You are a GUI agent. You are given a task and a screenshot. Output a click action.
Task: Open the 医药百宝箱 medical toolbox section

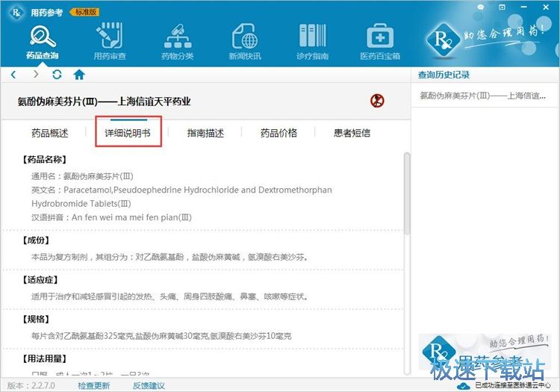380,42
